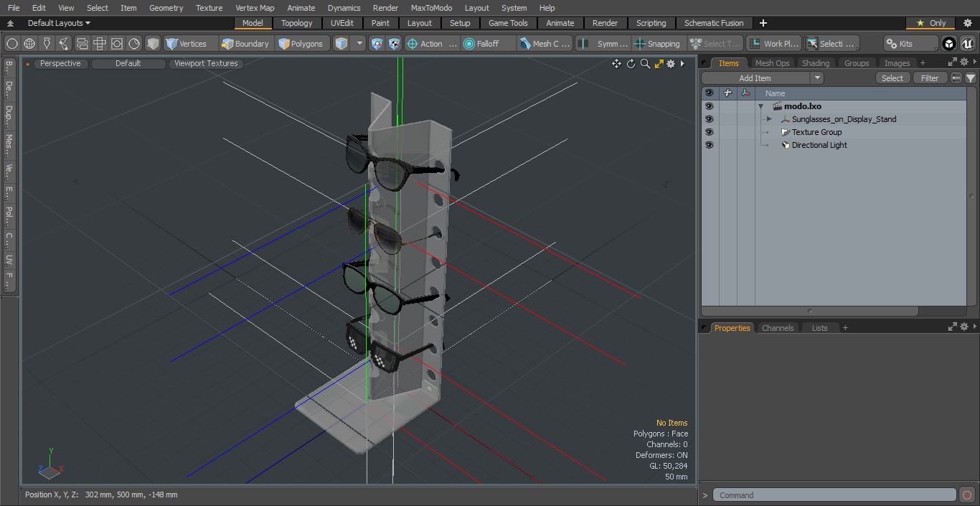Click the viewport rotate icon
The width and height of the screenshot is (980, 506).
631,64
